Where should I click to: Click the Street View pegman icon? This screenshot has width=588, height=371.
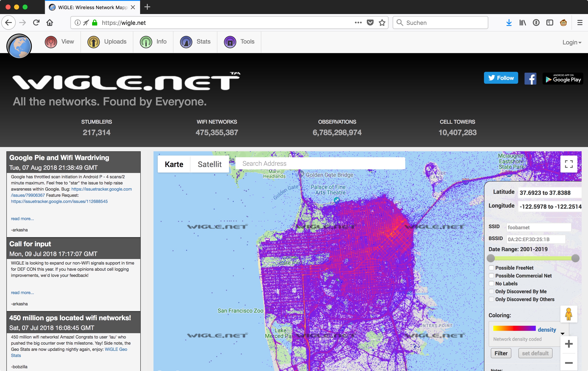click(x=568, y=314)
